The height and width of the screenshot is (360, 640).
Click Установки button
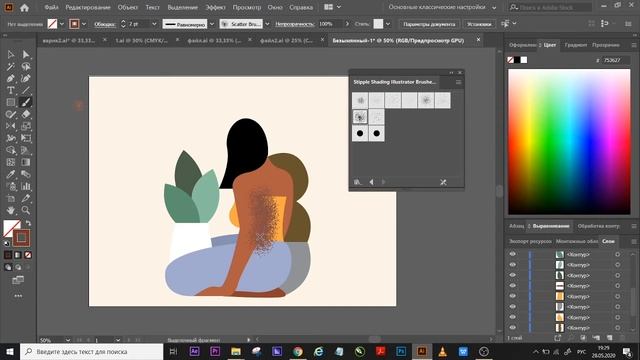(479, 24)
